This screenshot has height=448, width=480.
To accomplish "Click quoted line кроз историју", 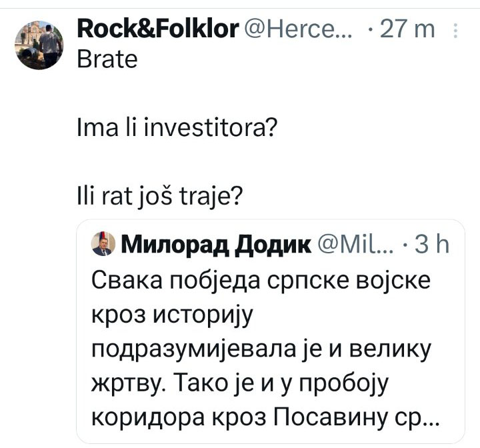I will (x=172, y=315).
